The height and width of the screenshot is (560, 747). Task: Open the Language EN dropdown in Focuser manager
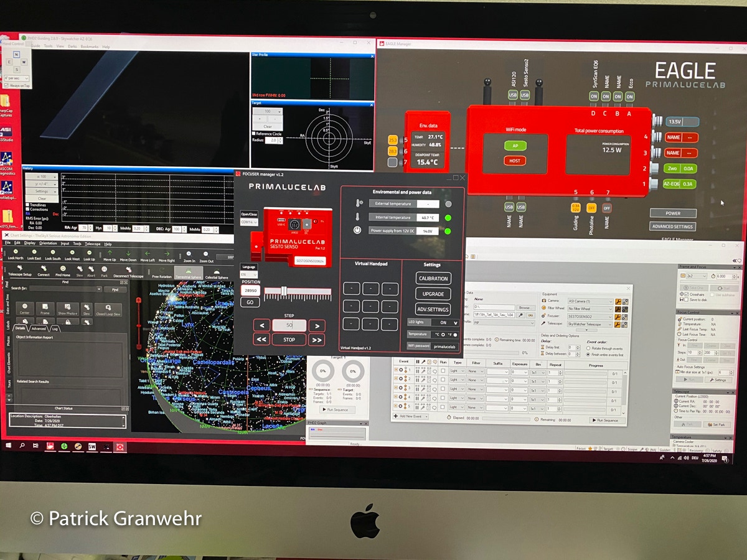[x=249, y=274]
